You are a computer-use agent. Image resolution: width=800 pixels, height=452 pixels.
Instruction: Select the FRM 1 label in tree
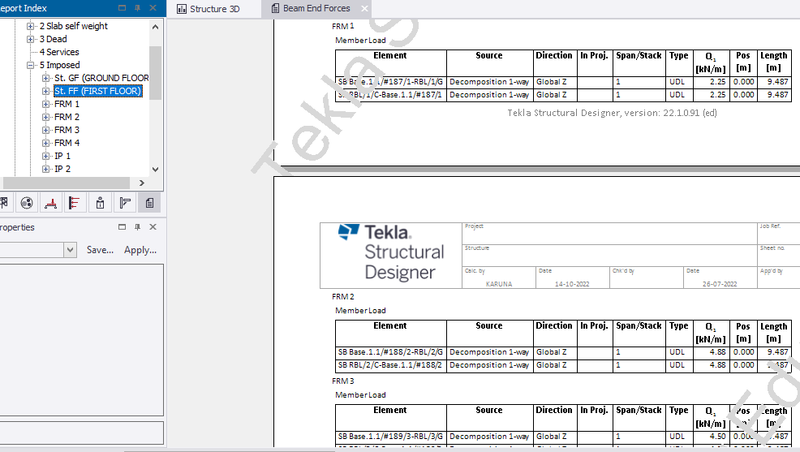pos(67,104)
